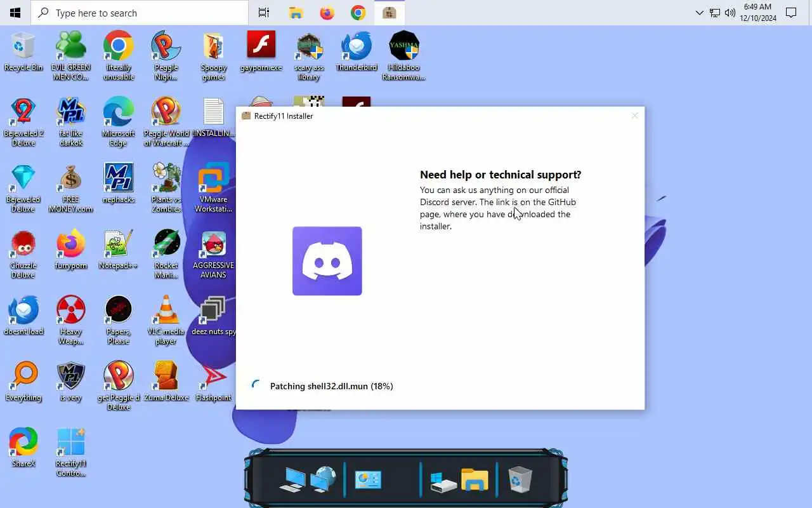Select the Bejeweled Deluxe diamond icon
Image resolution: width=812 pixels, height=508 pixels.
click(23, 188)
